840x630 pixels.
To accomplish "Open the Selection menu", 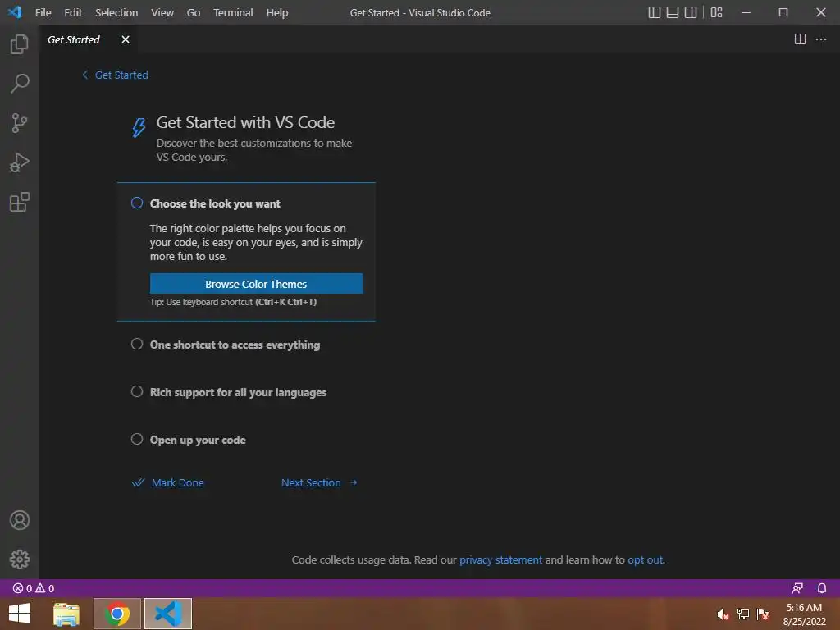I will [x=116, y=12].
